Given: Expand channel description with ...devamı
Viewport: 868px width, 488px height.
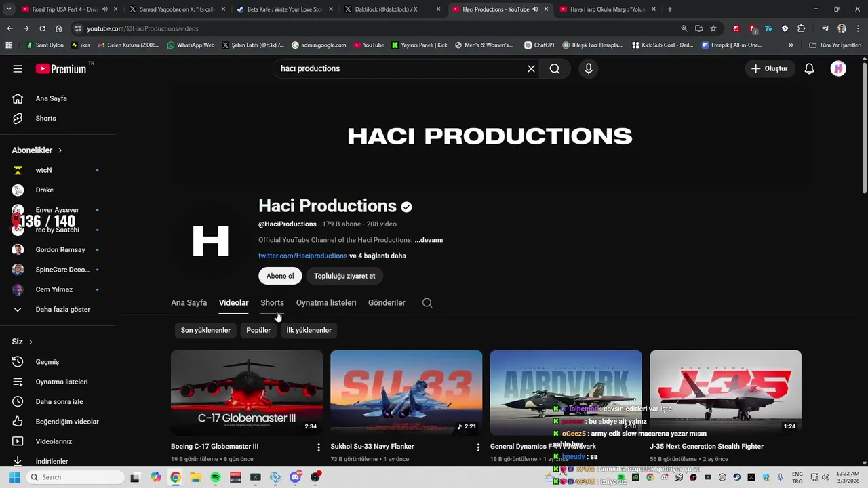Looking at the screenshot, I should 429,240.
